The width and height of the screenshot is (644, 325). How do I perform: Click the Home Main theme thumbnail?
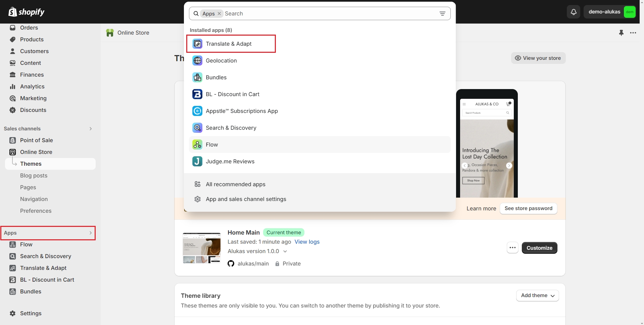(x=201, y=248)
